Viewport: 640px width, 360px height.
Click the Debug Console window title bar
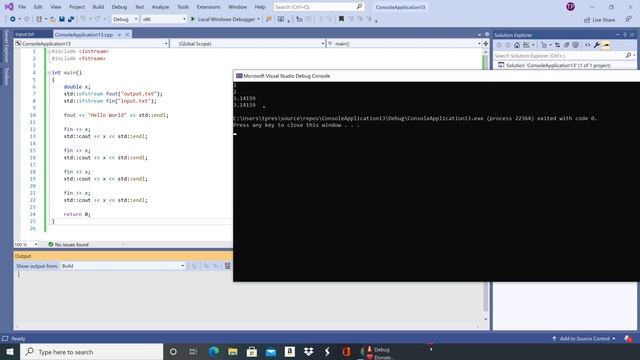click(x=436, y=76)
